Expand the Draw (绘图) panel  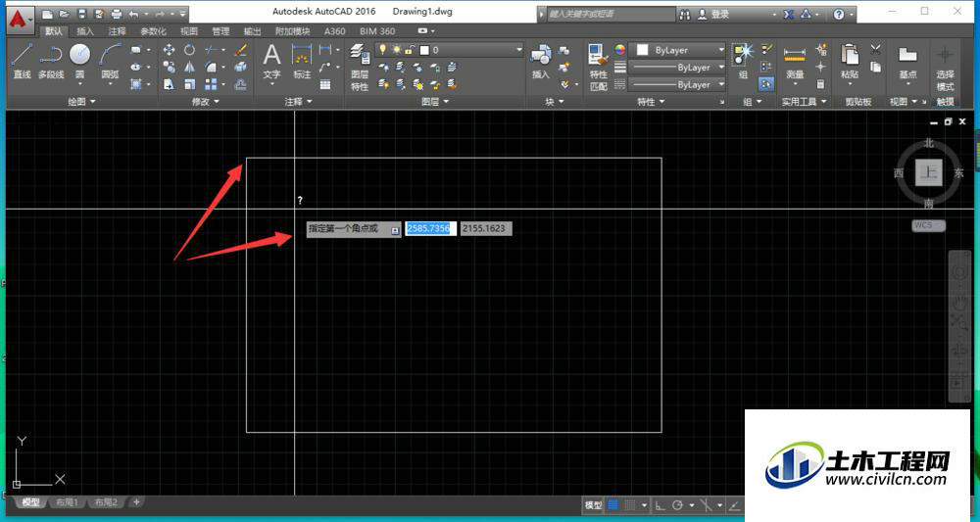click(81, 101)
